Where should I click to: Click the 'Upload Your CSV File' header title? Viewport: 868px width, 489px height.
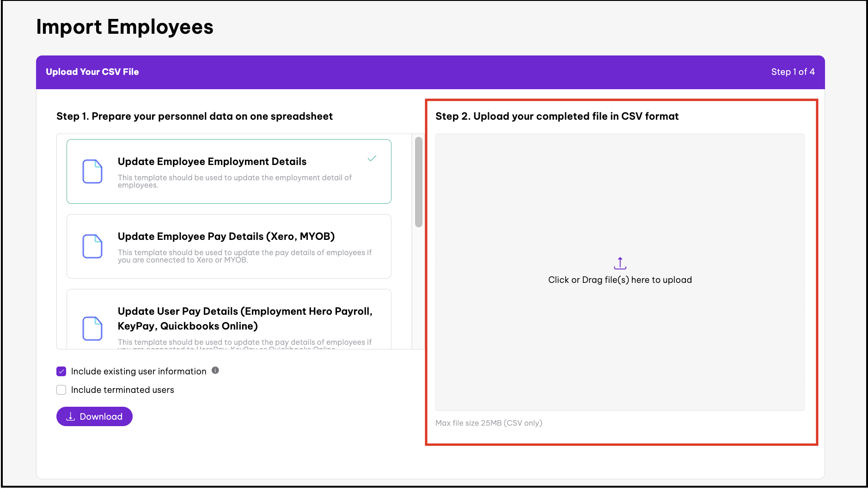pos(92,72)
